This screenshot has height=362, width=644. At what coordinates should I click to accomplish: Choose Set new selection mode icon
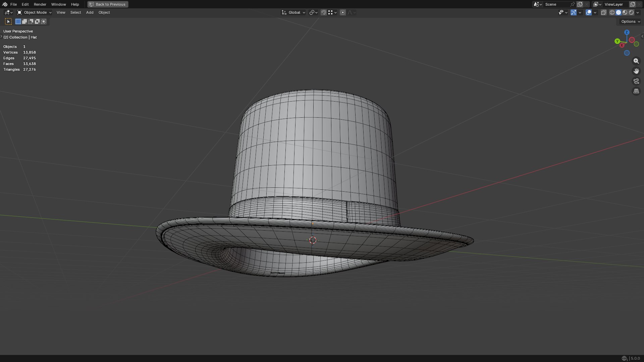pos(18,21)
